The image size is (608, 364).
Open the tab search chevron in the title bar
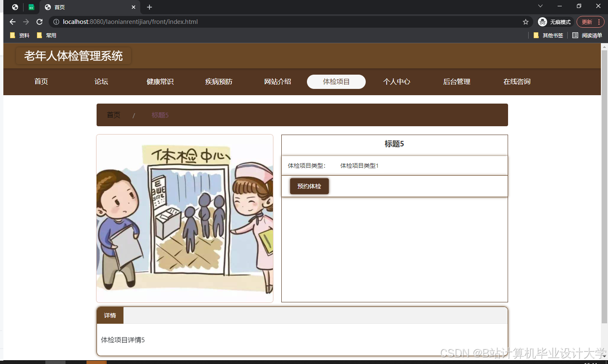pos(540,6)
